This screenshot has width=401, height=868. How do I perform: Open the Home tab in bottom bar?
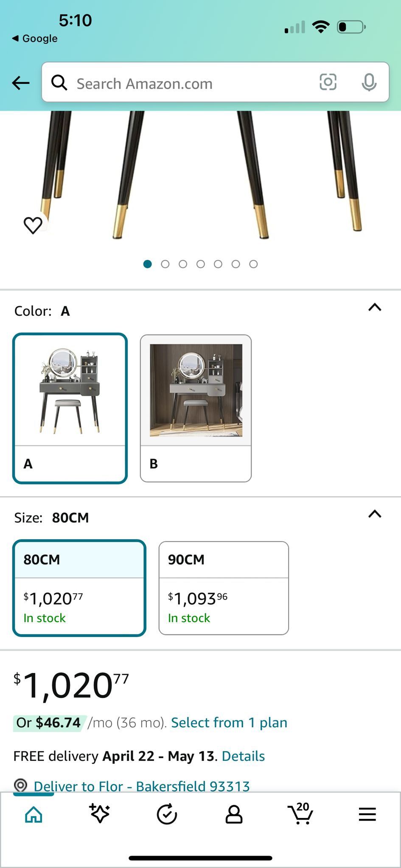coord(34,814)
